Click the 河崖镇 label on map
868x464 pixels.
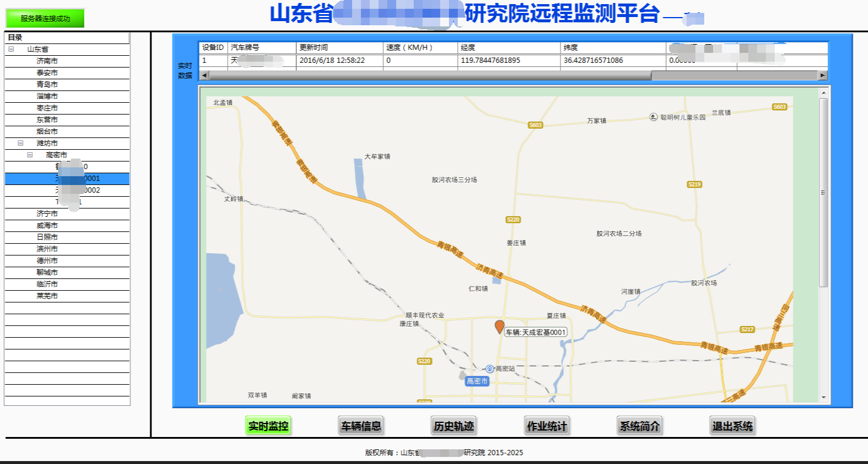tap(631, 292)
